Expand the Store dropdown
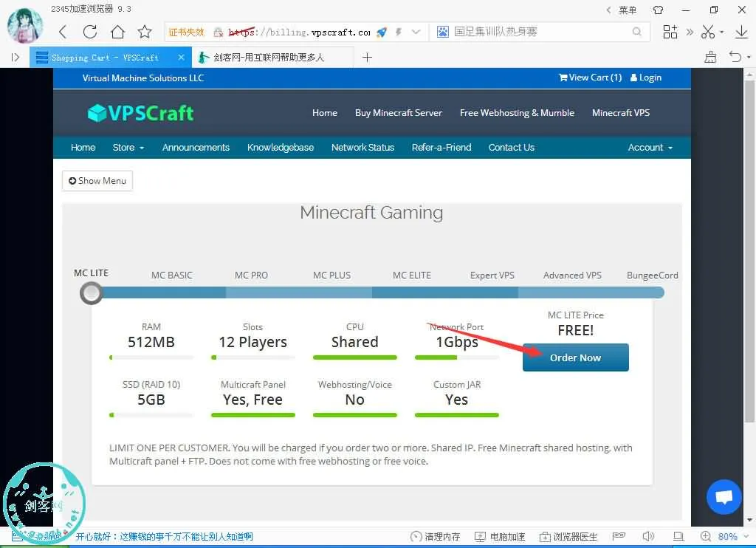This screenshot has width=756, height=548. [128, 148]
